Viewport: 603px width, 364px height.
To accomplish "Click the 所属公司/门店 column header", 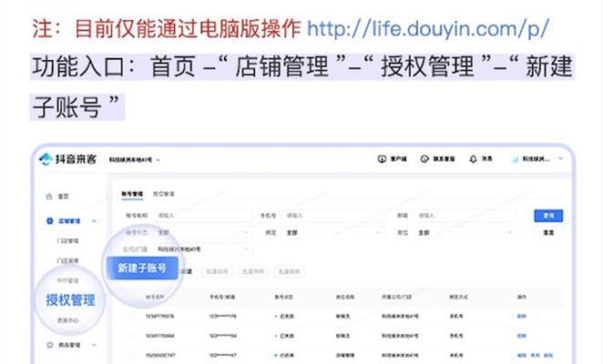I will 396,298.
